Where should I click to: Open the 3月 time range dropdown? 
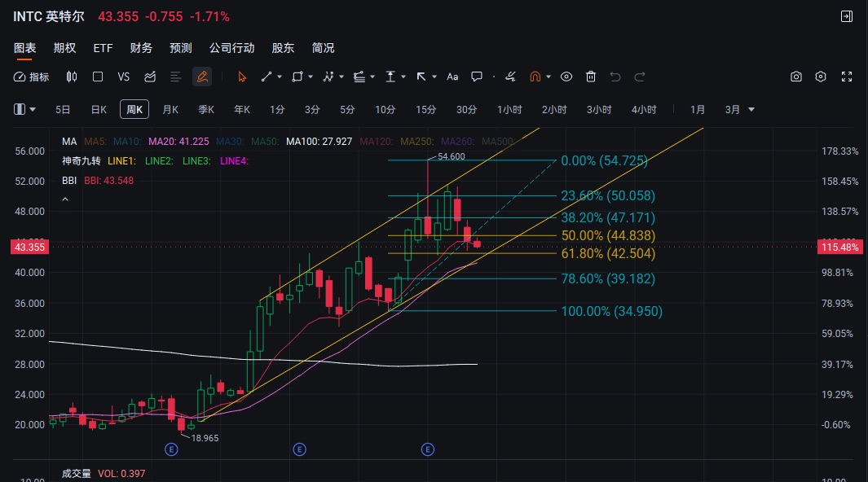[740, 109]
